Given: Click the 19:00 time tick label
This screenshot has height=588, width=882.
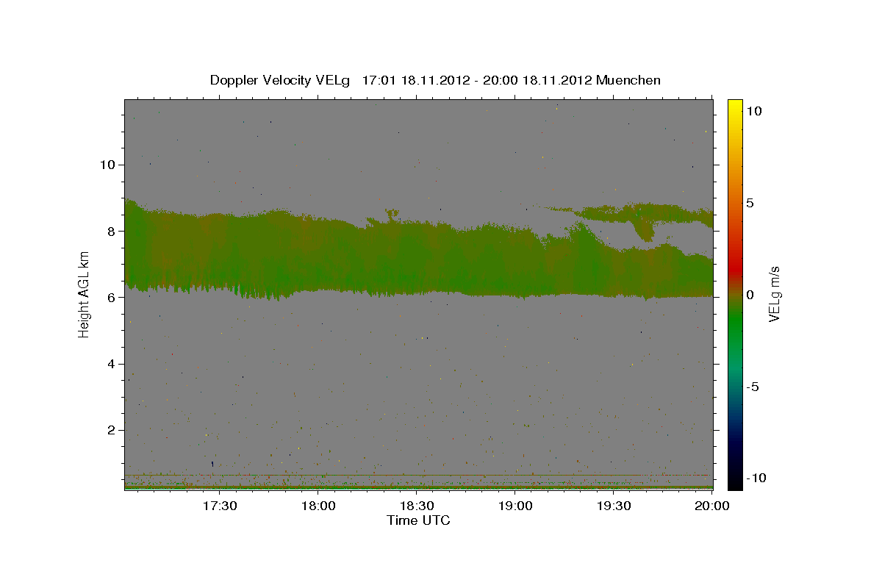Looking at the screenshot, I should click(x=515, y=506).
